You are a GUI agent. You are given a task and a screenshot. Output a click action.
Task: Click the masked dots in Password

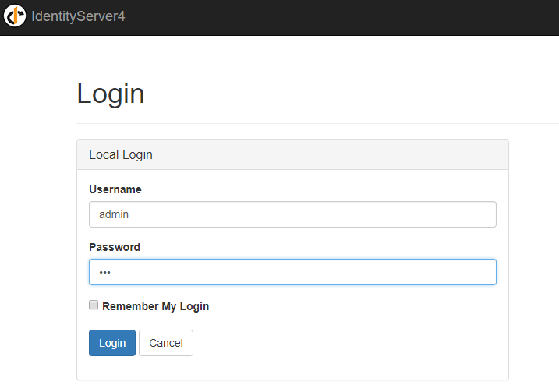104,272
